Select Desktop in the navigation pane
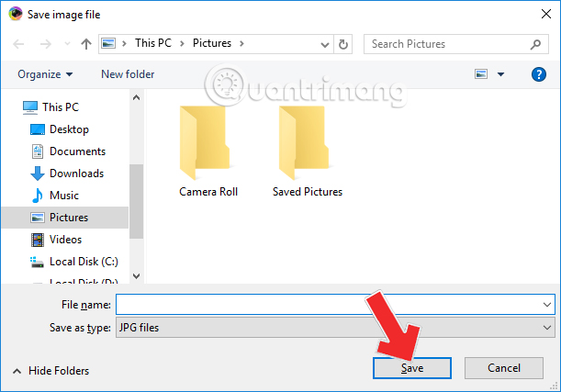 (x=69, y=129)
